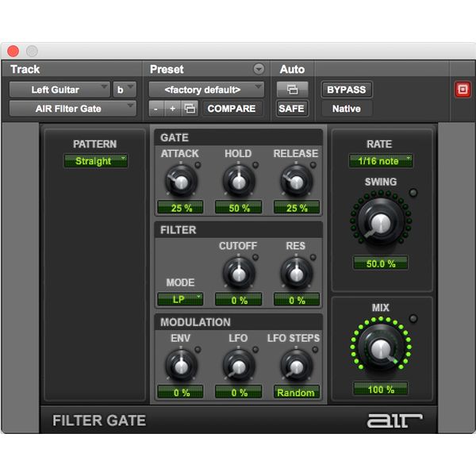Click the previous preset minus button

point(156,109)
